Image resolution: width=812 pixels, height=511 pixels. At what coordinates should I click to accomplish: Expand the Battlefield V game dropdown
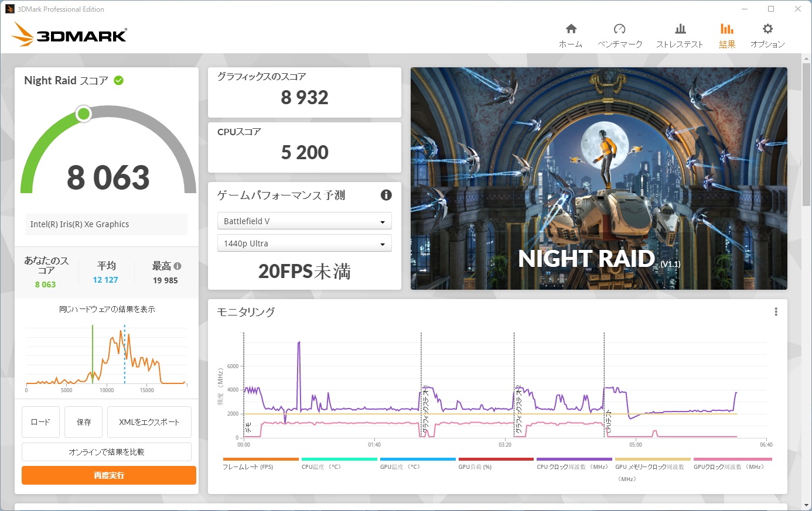[304, 221]
